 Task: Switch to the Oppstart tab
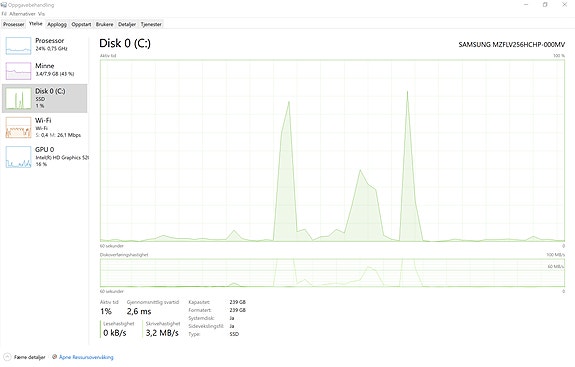(x=81, y=24)
